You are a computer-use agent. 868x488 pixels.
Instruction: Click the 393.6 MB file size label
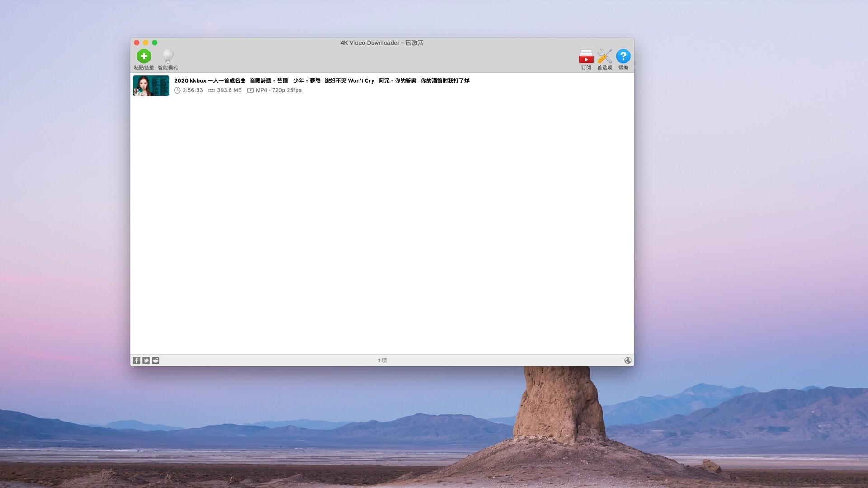[x=229, y=90]
